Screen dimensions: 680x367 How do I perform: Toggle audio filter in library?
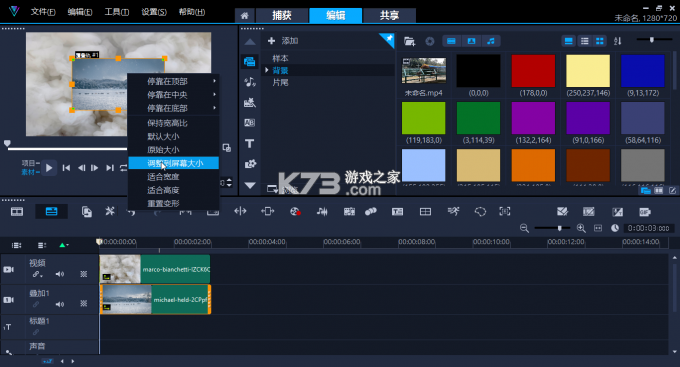(491, 41)
